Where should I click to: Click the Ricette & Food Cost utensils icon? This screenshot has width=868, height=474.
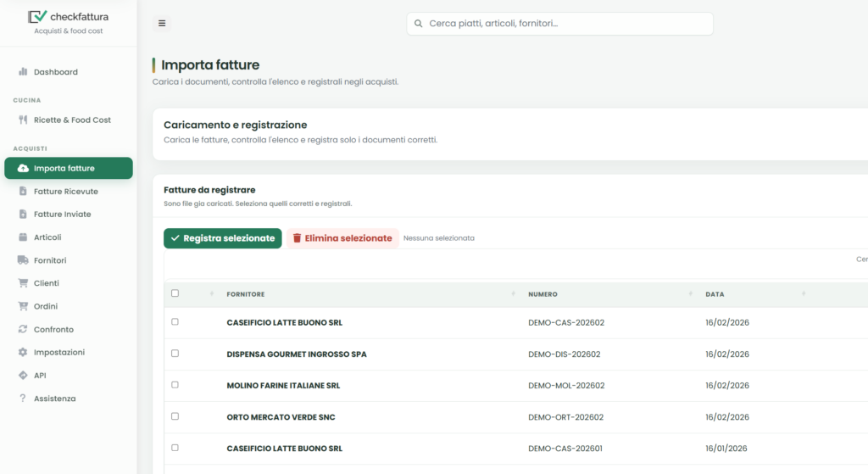23,120
